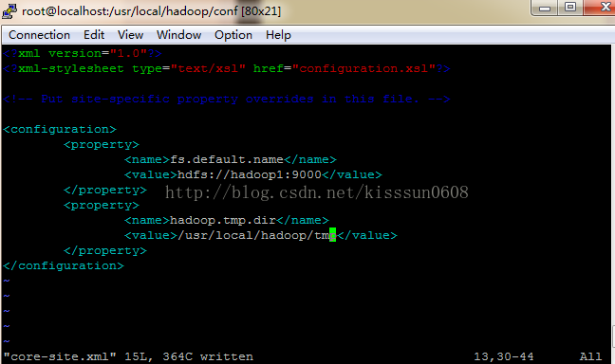Open the Edit menu

point(94,35)
